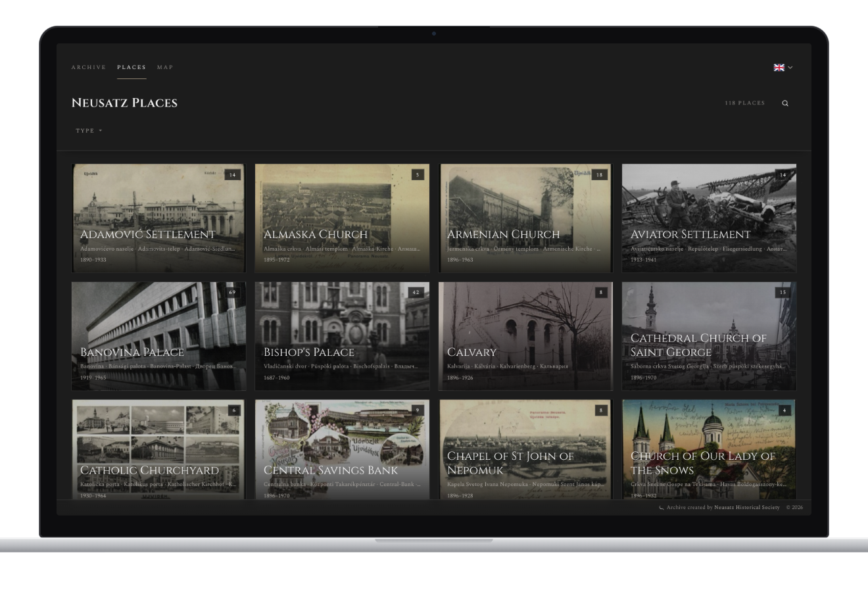Open Church of Our Lady of the Snows card
Screen dimensions: 868x592
point(709,449)
